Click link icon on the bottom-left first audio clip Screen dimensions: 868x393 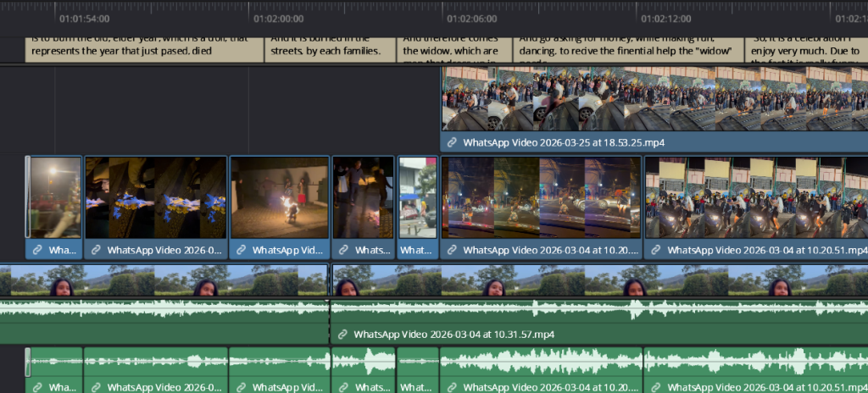pos(37,387)
